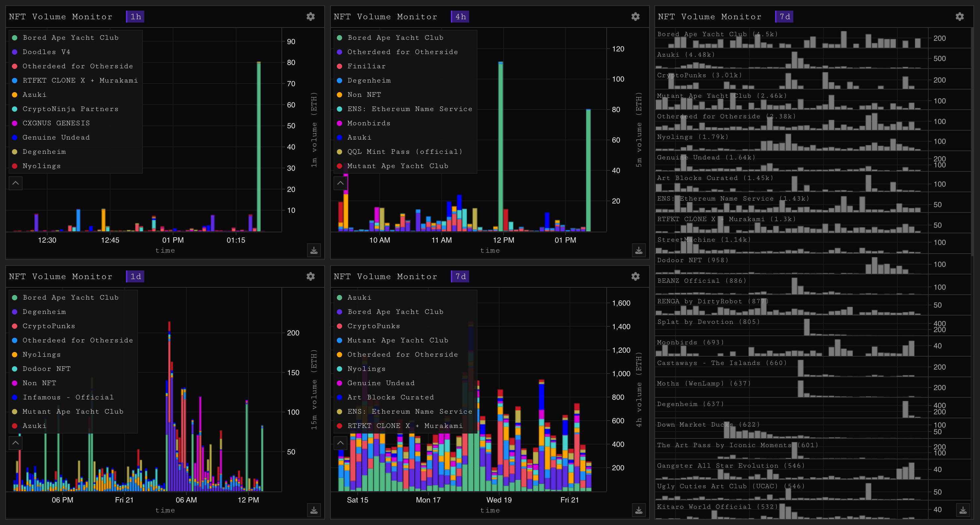This screenshot has height=525, width=980.
Task: Open settings gear on 7d list panel
Action: pyautogui.click(x=959, y=16)
